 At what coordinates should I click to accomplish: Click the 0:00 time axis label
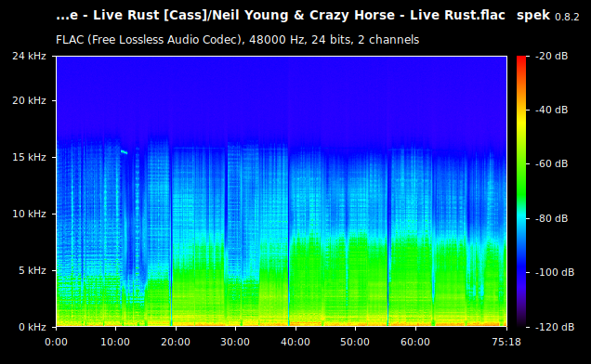(56, 342)
